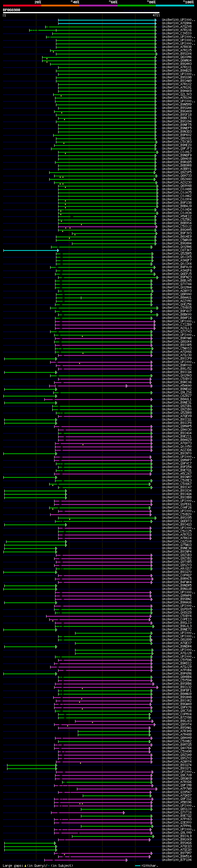Click the query end position 472

(x=155, y=15)
